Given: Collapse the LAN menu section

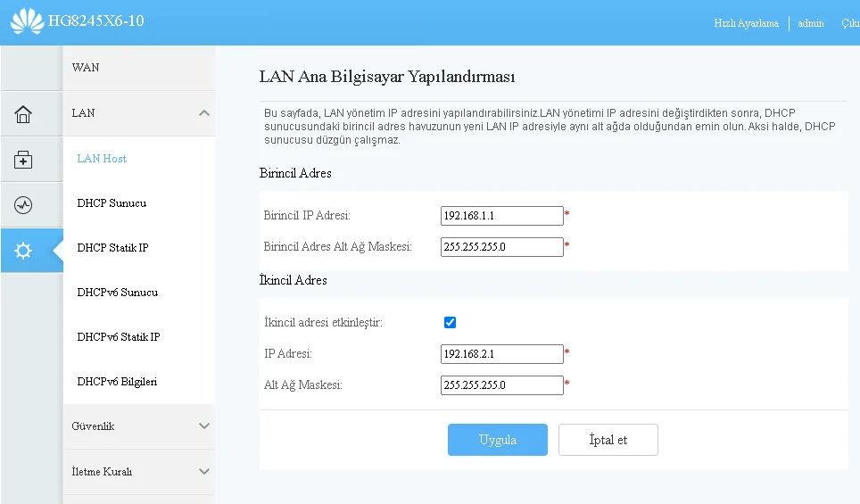Looking at the screenshot, I should (204, 113).
